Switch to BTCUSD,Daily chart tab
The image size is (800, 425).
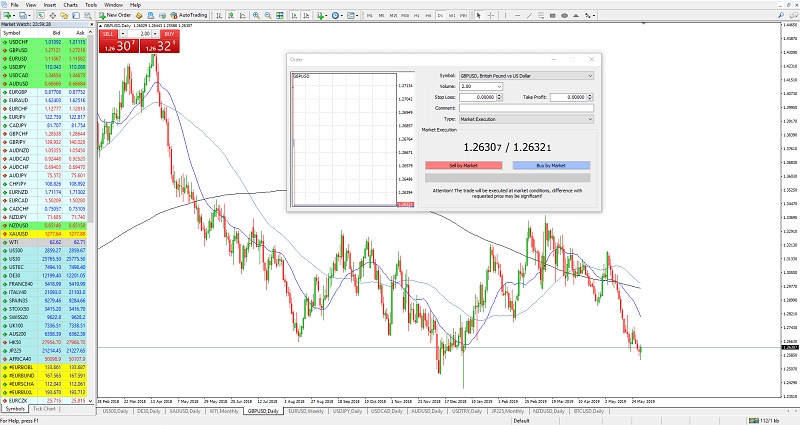[588, 411]
